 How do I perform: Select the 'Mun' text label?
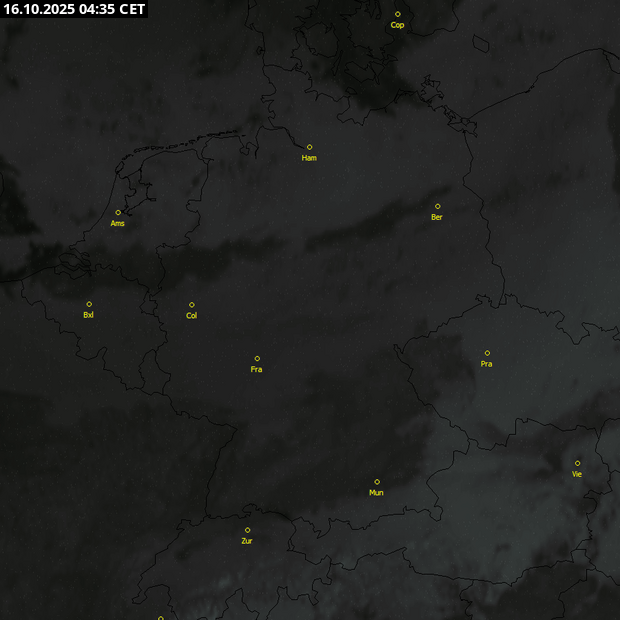376,493
